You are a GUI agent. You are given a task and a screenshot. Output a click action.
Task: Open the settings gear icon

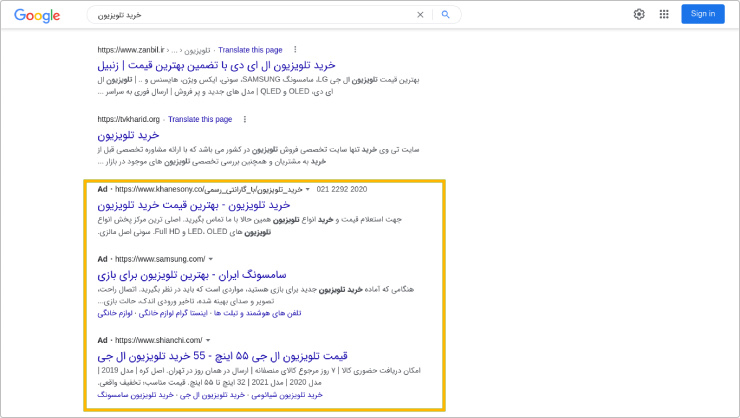coord(639,14)
